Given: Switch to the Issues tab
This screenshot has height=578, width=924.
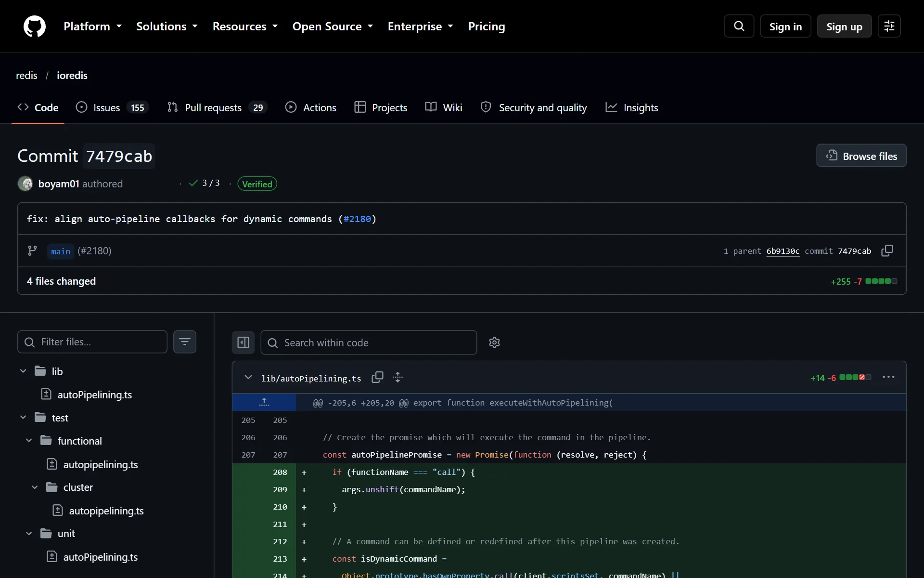Looking at the screenshot, I should 113,107.
